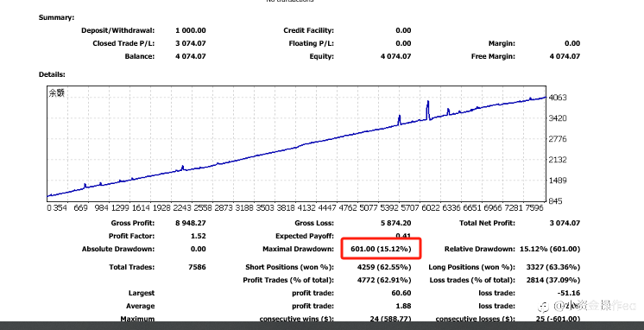Screen dimensions: 644x330
Task: Select Profit Trades value 4772 (62.91%)
Action: [384, 280]
